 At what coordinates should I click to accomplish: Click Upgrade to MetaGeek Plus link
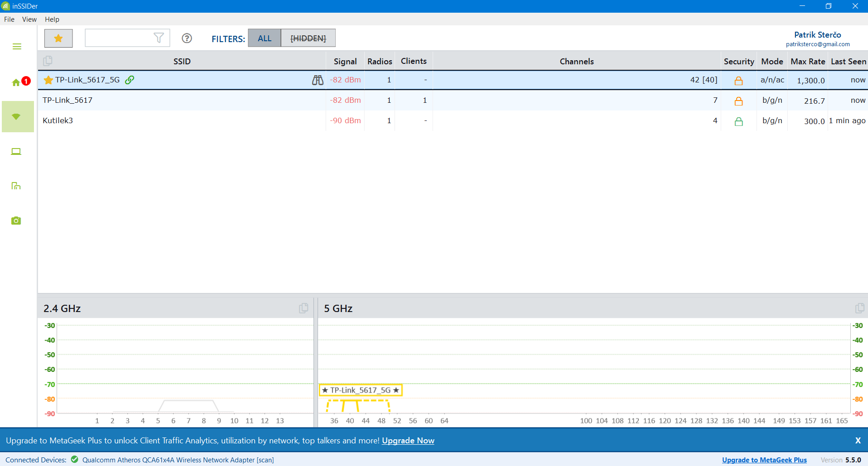(x=764, y=460)
